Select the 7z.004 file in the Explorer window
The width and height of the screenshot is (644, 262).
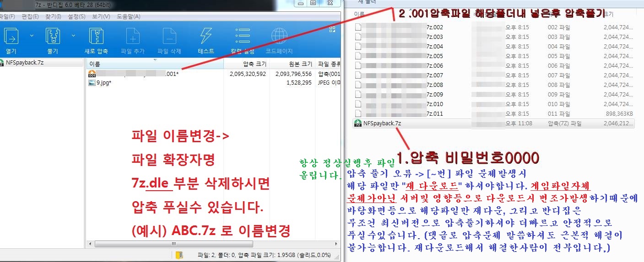click(x=434, y=46)
